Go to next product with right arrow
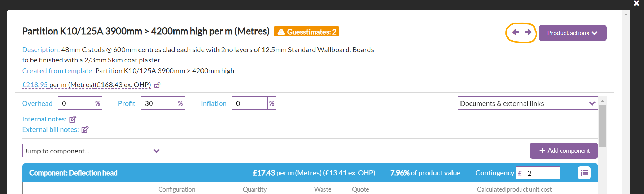The width and height of the screenshot is (644, 194). point(528,32)
